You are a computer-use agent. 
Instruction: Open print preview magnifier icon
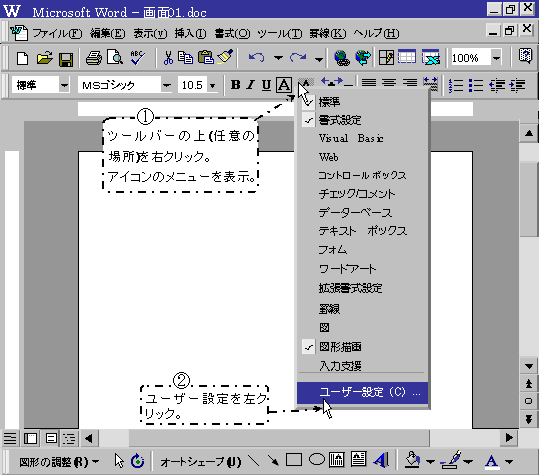click(x=115, y=58)
